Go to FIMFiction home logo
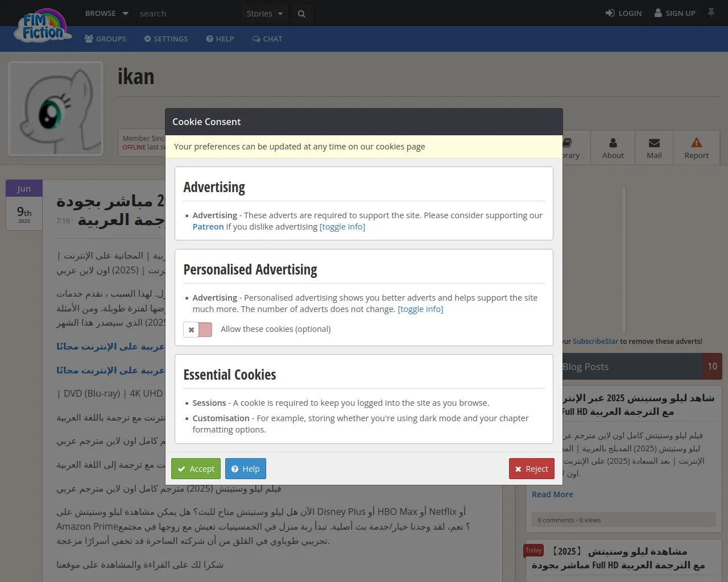 43,27
